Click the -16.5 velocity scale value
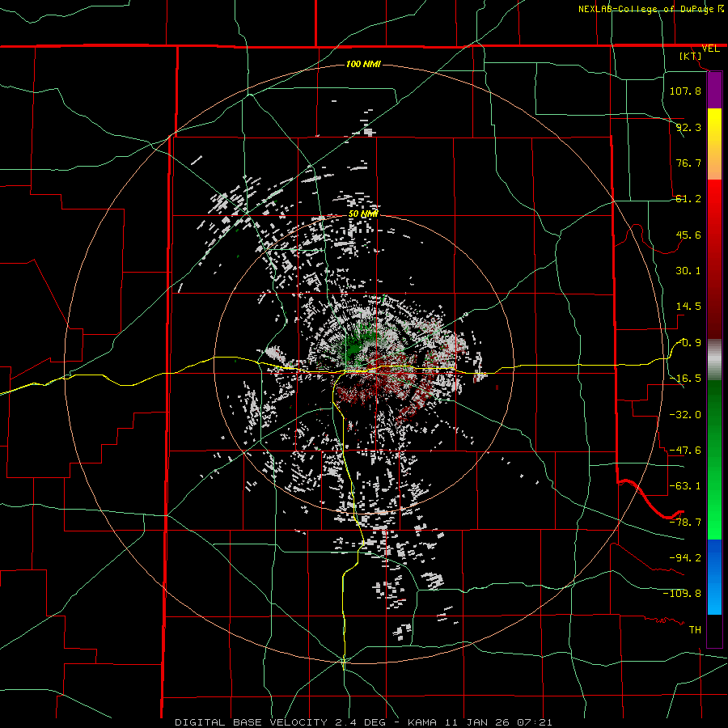 (x=685, y=379)
